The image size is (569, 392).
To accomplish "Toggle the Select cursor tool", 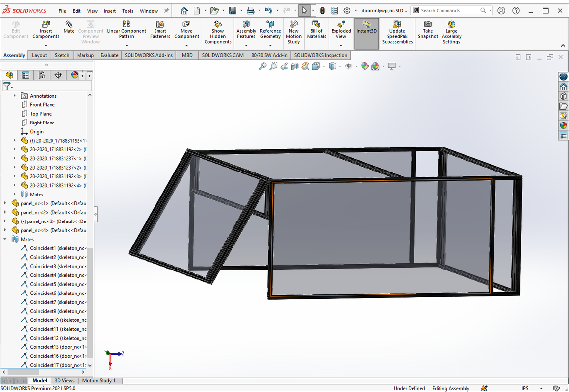I will [305, 10].
